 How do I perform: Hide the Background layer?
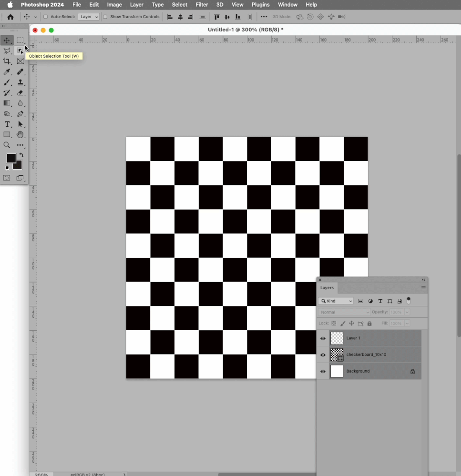(323, 371)
